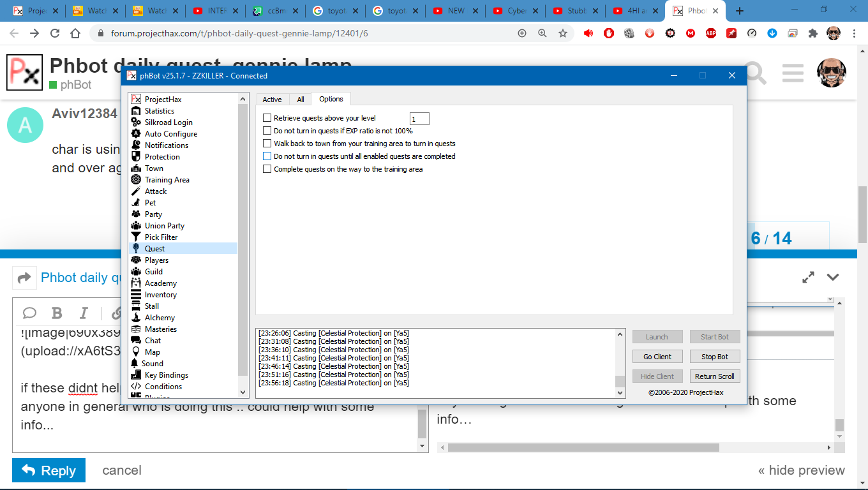Open the Pick Filter funnel icon
Image resolution: width=868 pixels, height=490 pixels.
(135, 237)
